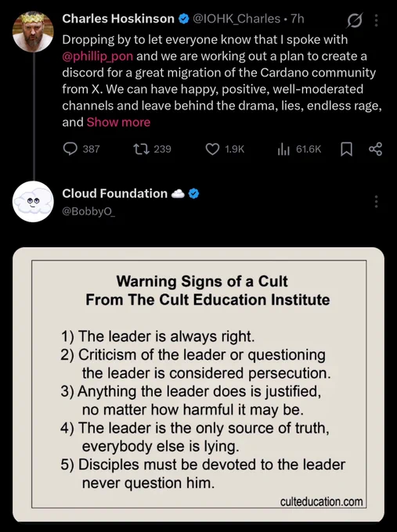Click the share icon on Hoskinson's tweet

(x=375, y=149)
